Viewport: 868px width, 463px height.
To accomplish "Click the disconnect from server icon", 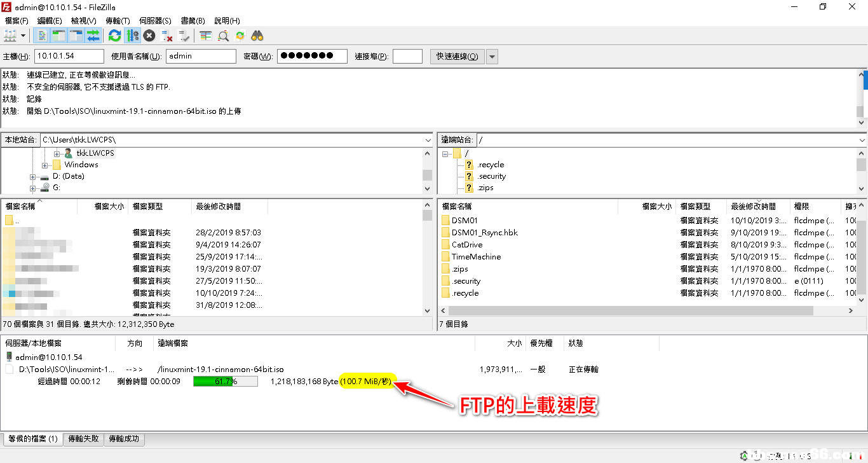I will (166, 36).
